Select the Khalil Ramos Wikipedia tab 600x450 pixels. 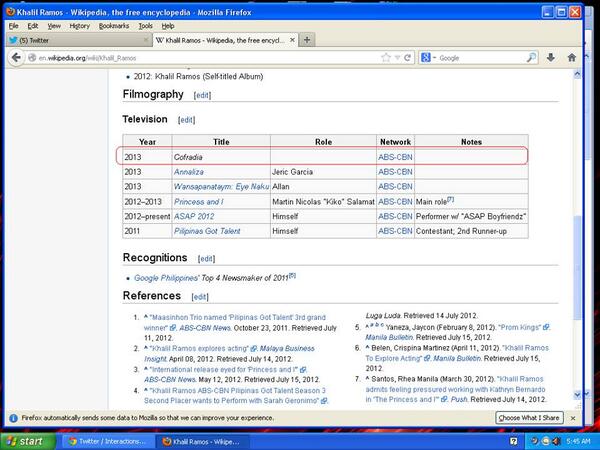coord(225,40)
